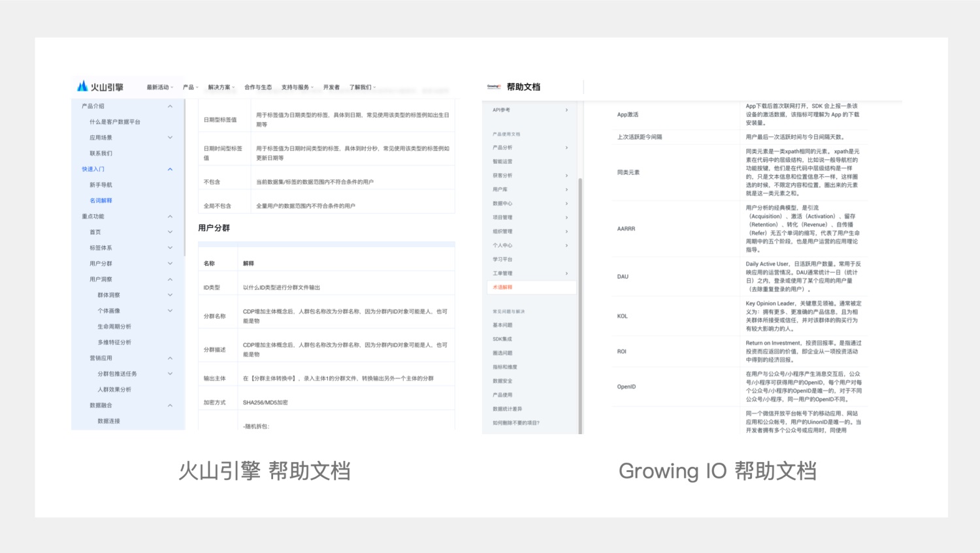
Task: Open the 支持与服务 menu
Action: pyautogui.click(x=297, y=87)
